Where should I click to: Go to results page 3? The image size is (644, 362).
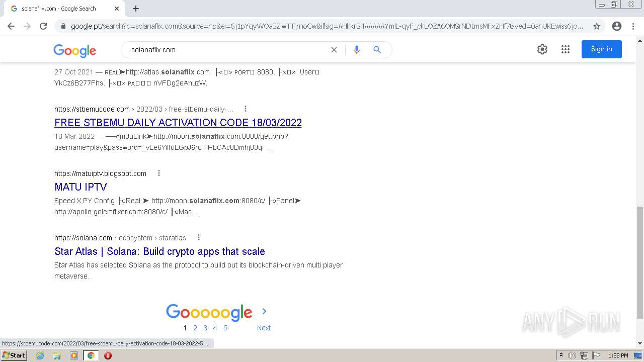pyautogui.click(x=205, y=328)
